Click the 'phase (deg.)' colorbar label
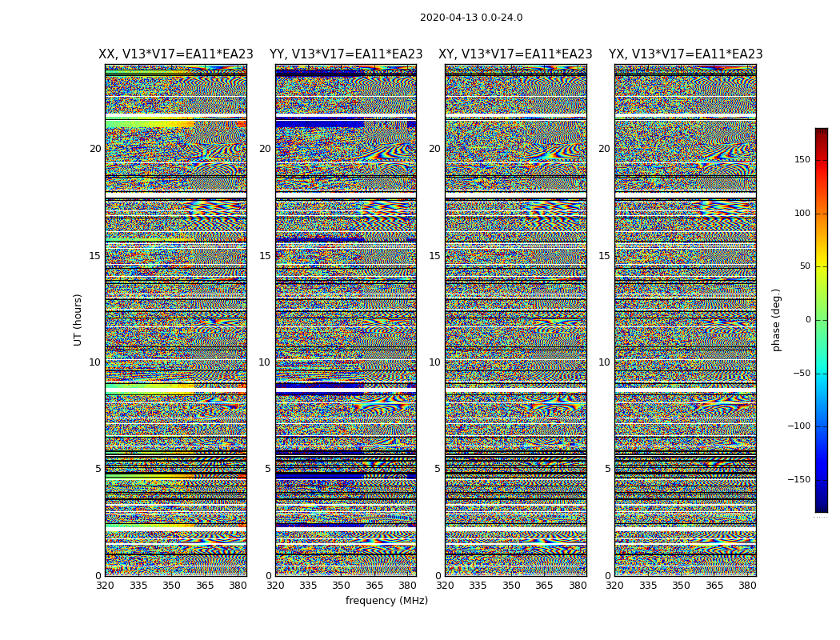The image size is (840, 640). 776,320
